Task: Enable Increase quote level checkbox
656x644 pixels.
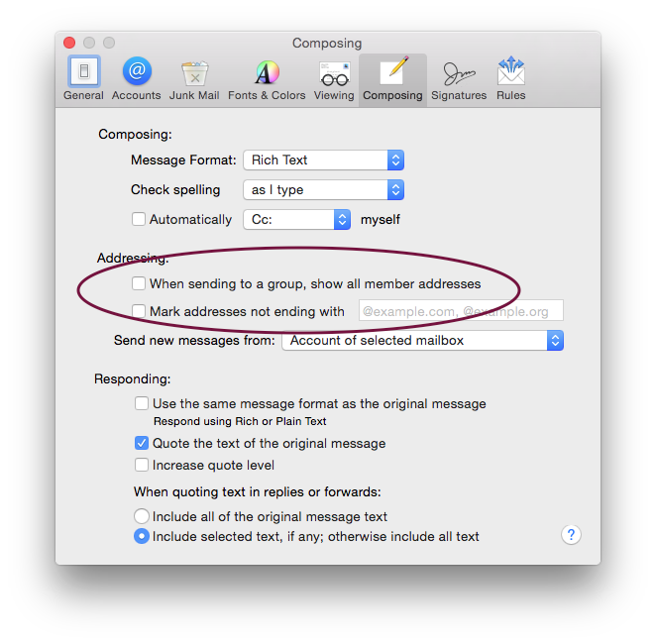Action: coord(142,465)
